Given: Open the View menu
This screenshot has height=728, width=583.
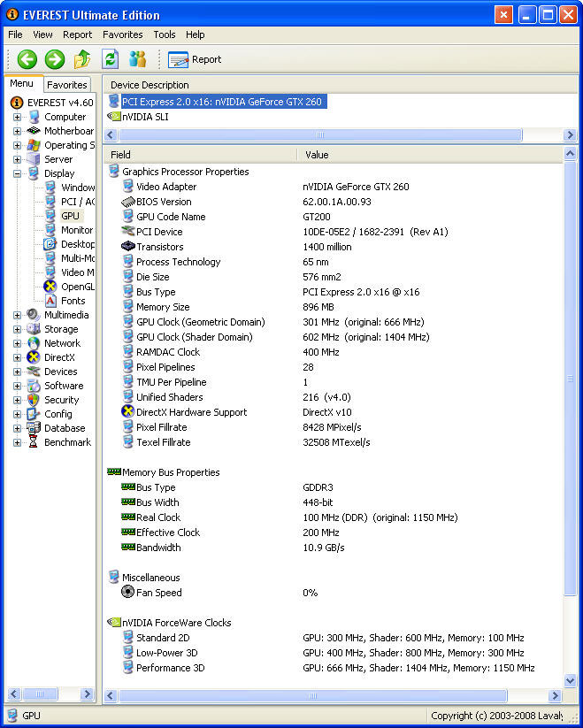Looking at the screenshot, I should pyautogui.click(x=42, y=34).
